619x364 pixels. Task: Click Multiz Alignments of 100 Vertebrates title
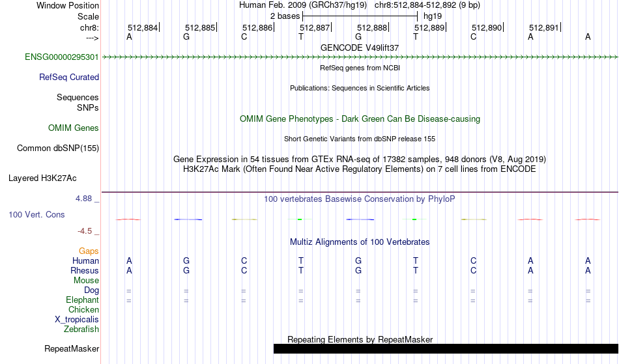(x=360, y=242)
